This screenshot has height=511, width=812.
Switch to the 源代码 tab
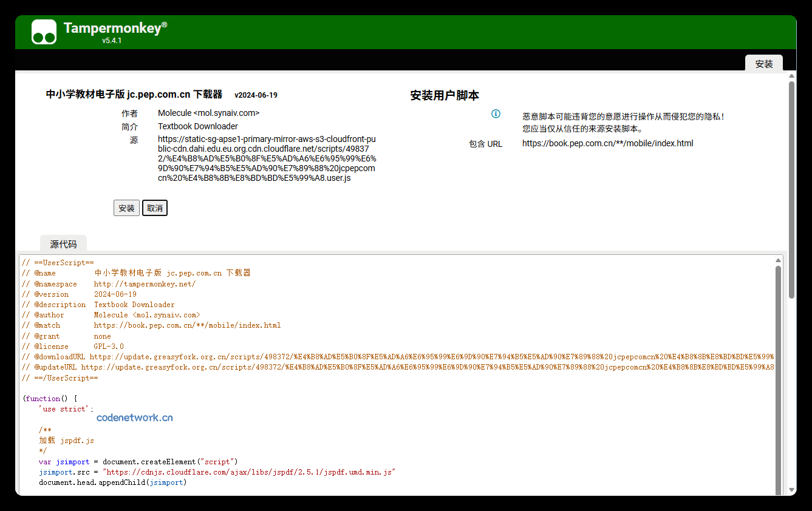tap(63, 244)
